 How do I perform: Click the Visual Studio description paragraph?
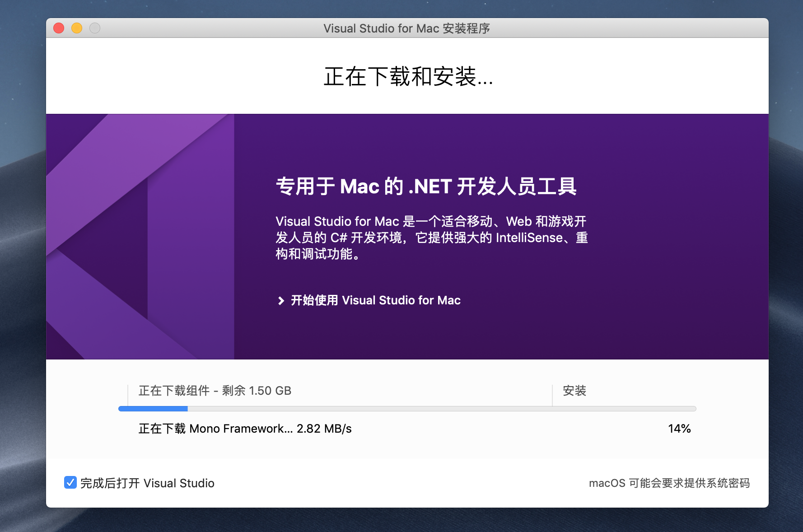(432, 238)
